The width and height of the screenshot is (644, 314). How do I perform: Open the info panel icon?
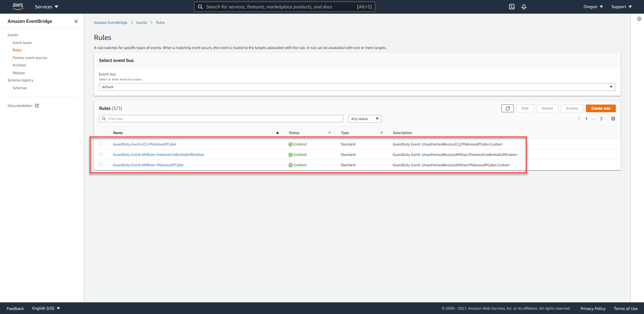639,19
